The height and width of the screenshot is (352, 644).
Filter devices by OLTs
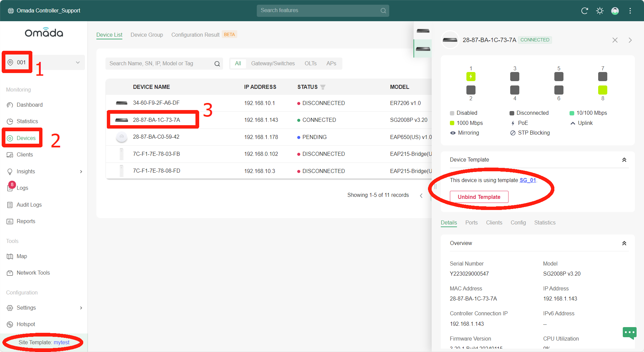311,64
